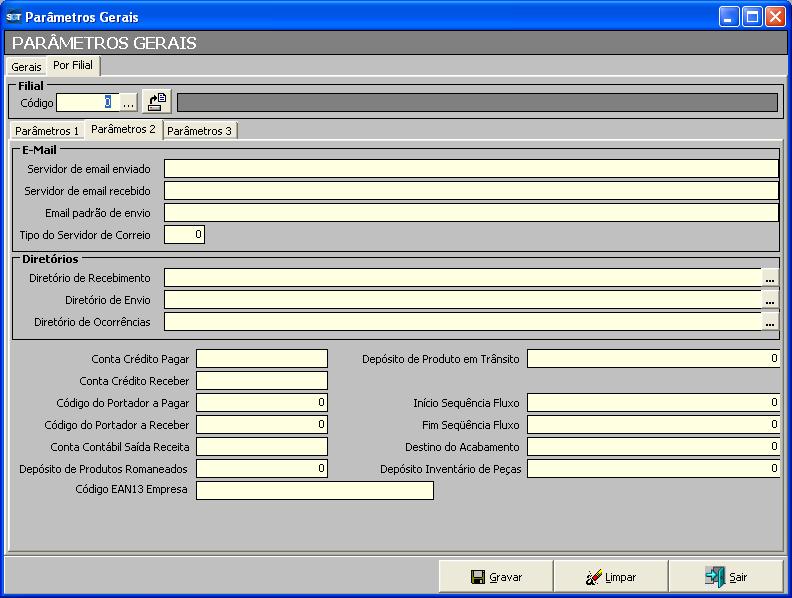Focus the Depósito de Produto em Trânsito field
Viewport: 792px width, 598px height.
pyautogui.click(x=652, y=358)
